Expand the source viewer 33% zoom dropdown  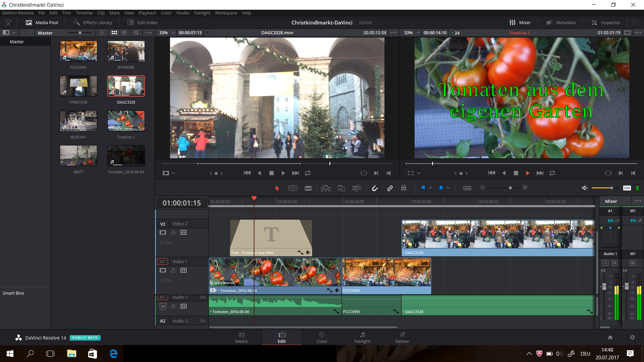click(173, 33)
